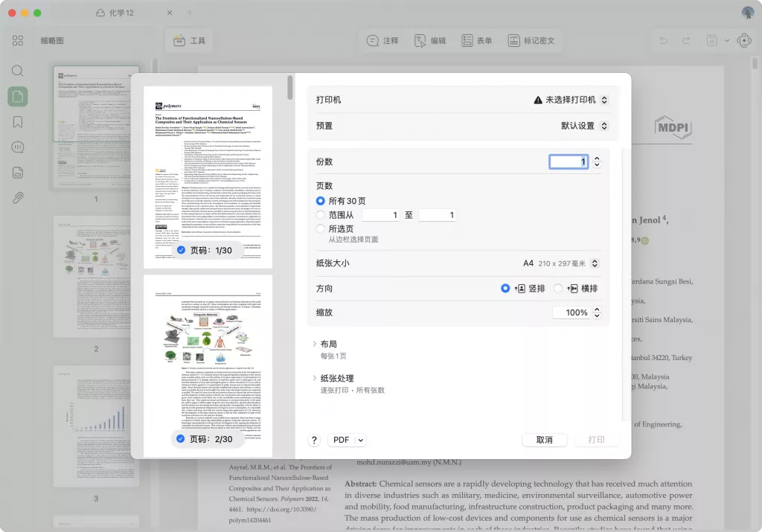
Task: Select the 范围从 page range option
Action: tap(321, 215)
